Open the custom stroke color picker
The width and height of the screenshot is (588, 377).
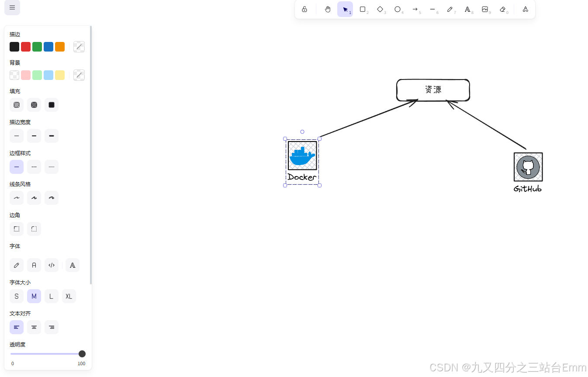click(x=79, y=47)
